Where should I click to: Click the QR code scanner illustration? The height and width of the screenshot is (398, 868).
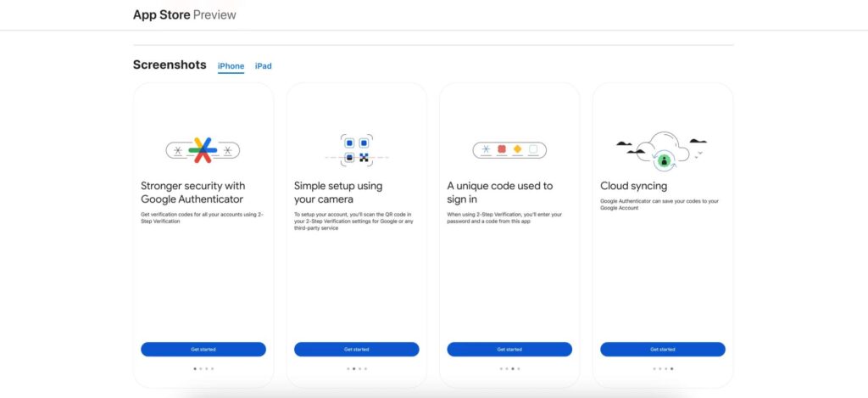[x=357, y=150]
